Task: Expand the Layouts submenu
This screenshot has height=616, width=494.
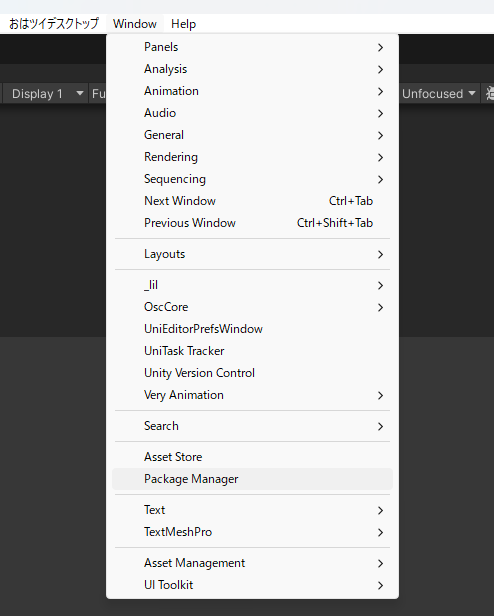Action: (x=252, y=254)
